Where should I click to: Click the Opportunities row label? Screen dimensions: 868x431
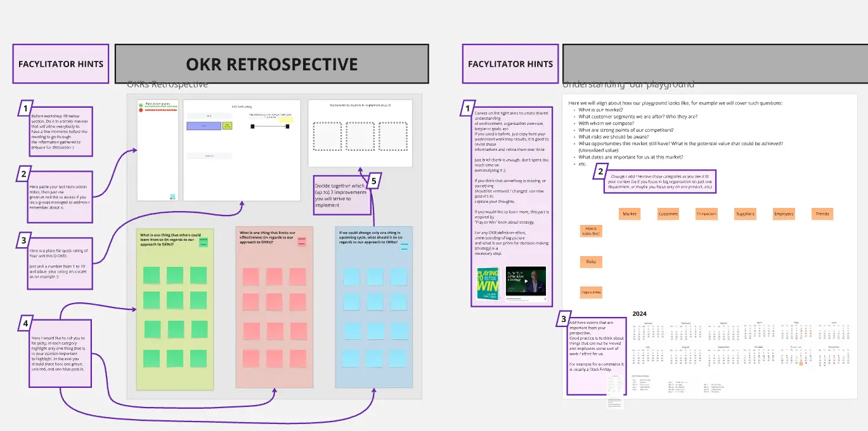point(591,292)
